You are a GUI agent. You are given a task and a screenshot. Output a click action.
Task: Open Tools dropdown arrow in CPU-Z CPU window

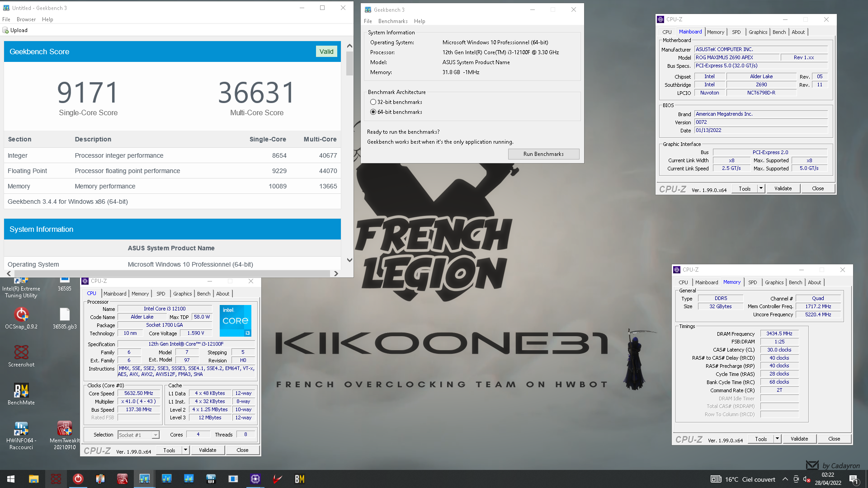click(x=185, y=450)
